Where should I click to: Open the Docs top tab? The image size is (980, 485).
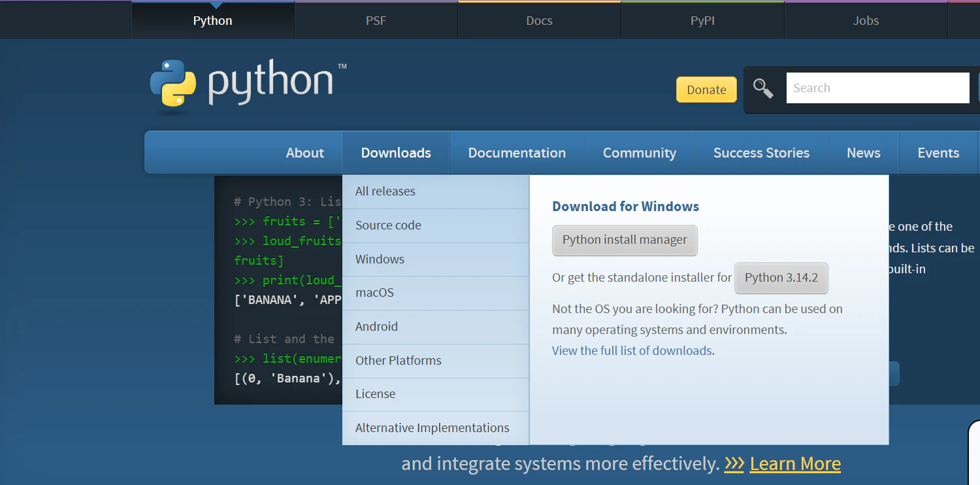tap(540, 20)
